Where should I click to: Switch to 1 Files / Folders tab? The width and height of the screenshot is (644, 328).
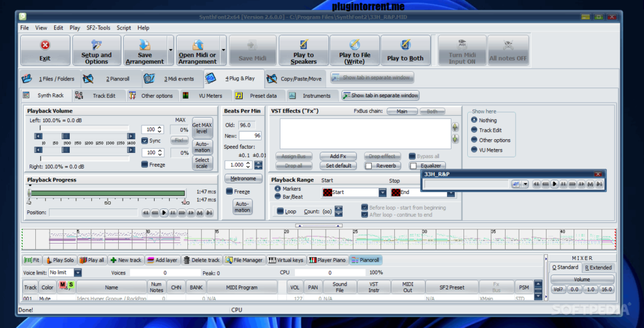click(49, 79)
